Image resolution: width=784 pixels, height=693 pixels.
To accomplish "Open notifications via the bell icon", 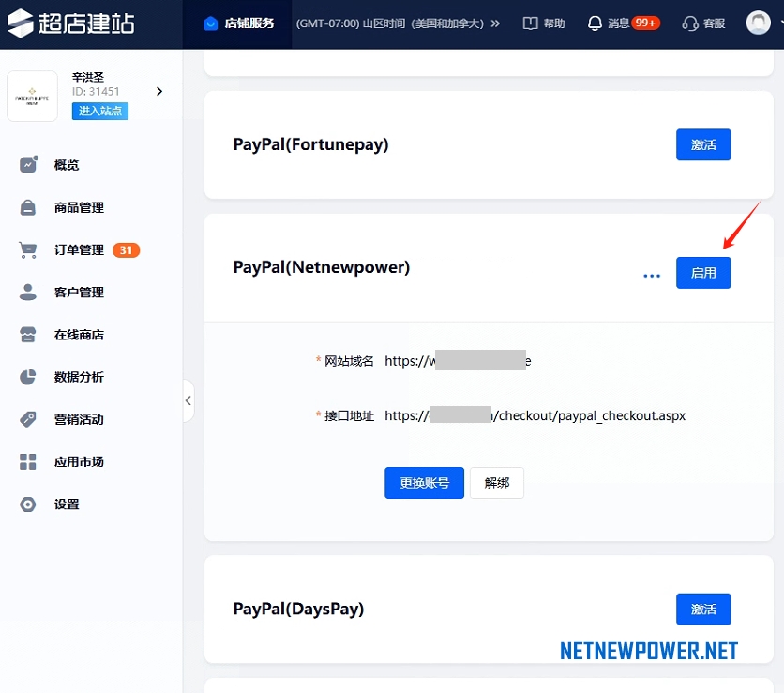I will [595, 23].
